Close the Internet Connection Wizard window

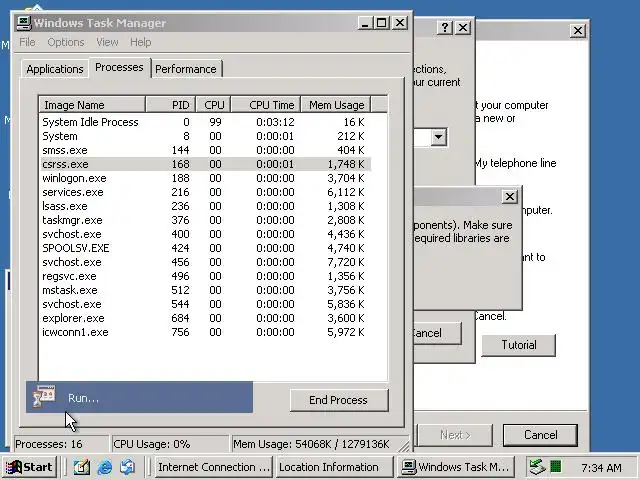tap(578, 31)
